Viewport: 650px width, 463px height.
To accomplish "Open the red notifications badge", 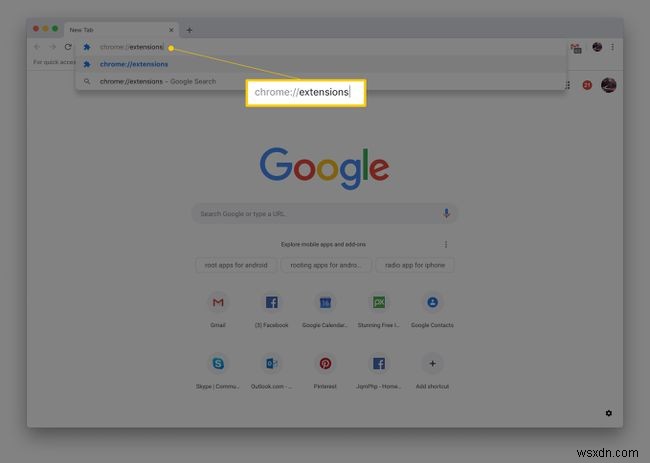I will point(587,85).
